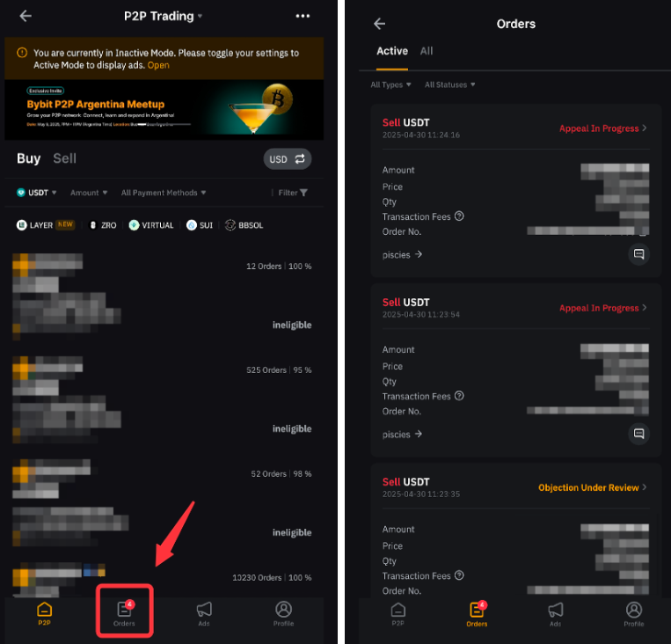Select the Active orders tab

click(392, 51)
